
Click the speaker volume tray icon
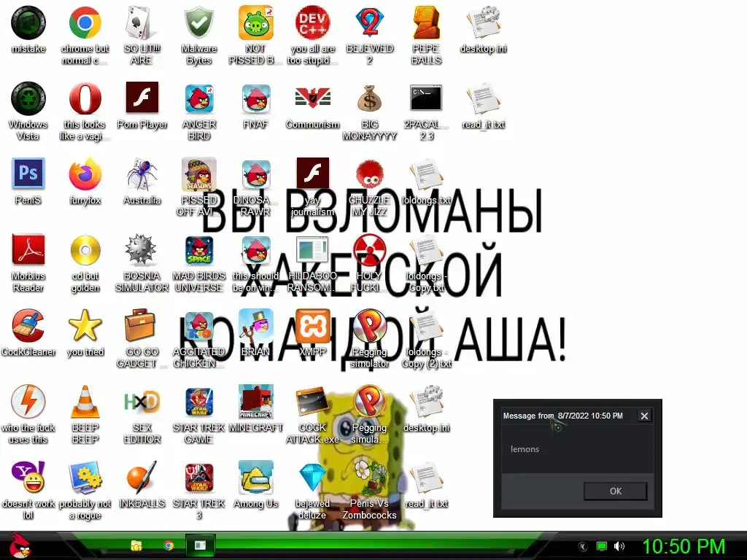[x=619, y=546]
